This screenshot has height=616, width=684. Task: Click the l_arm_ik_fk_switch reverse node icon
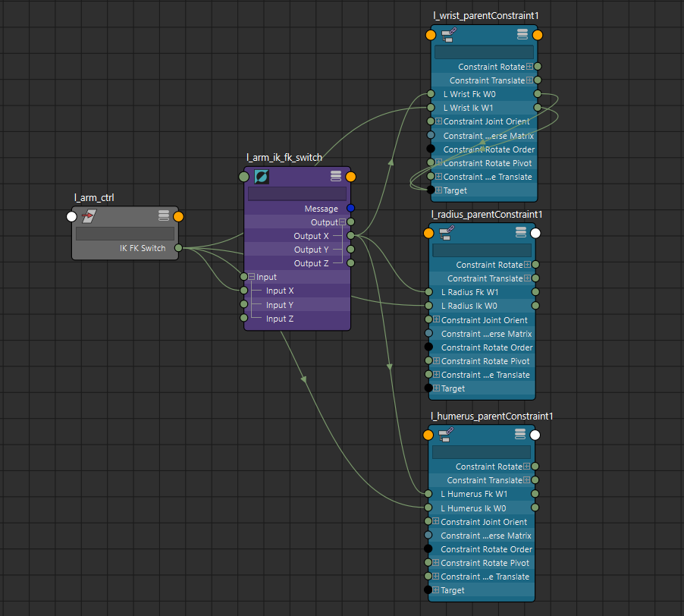tap(261, 177)
